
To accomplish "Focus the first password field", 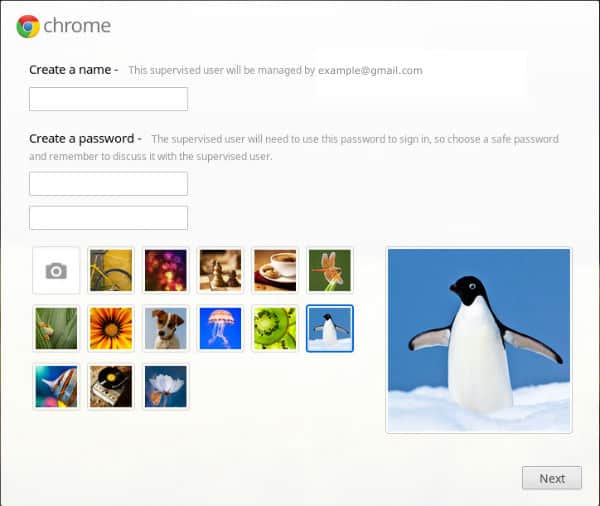I will (x=108, y=184).
